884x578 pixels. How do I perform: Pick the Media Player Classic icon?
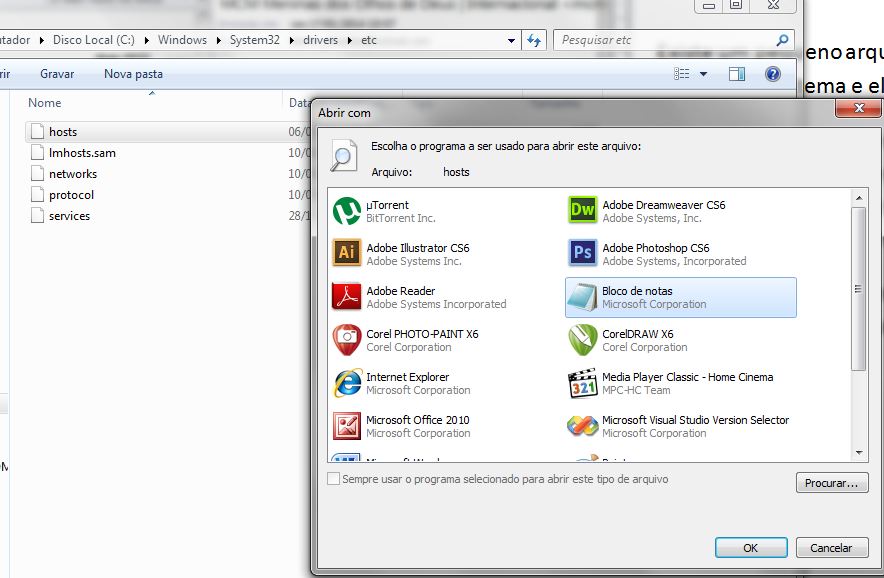pyautogui.click(x=582, y=383)
